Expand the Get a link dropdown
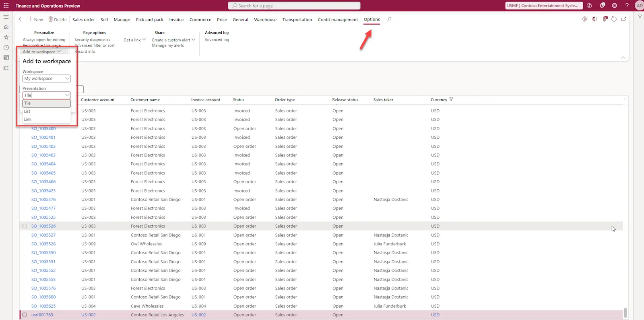The width and height of the screenshot is (644, 320). tap(134, 40)
